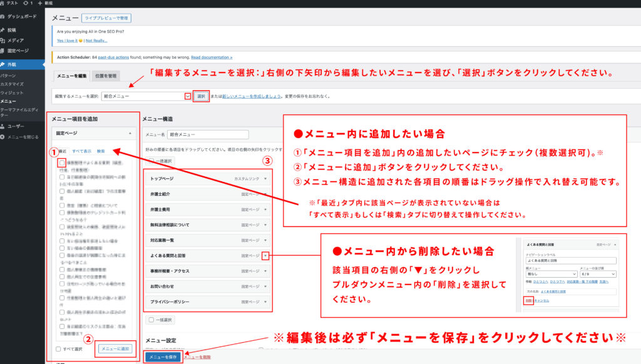Expand the 無料法律相談について item arrow
641x364 pixels.
click(265, 225)
